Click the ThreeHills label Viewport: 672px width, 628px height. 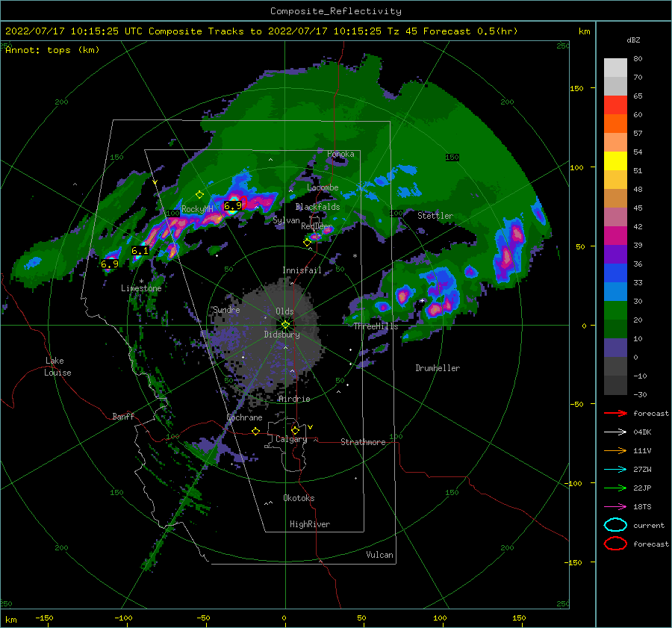click(376, 326)
